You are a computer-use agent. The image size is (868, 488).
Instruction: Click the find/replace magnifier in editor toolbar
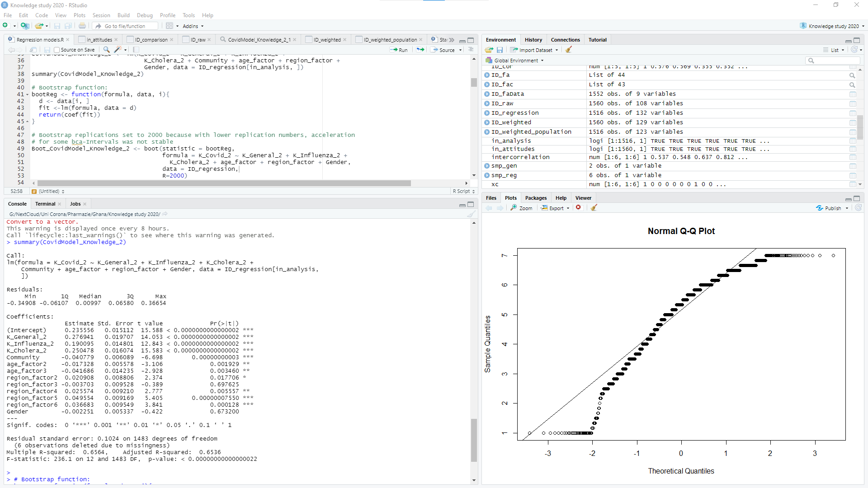pos(107,50)
